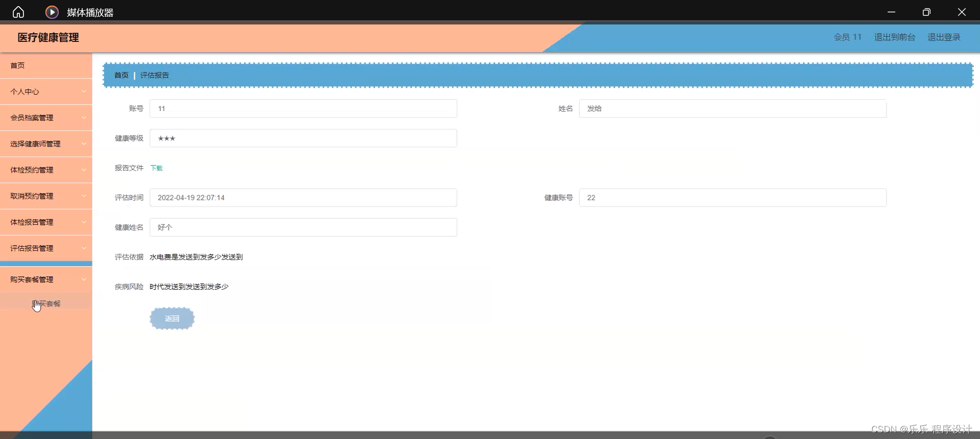
Task: Expand the chevron next to 评估报告管理
Action: pyautogui.click(x=84, y=248)
